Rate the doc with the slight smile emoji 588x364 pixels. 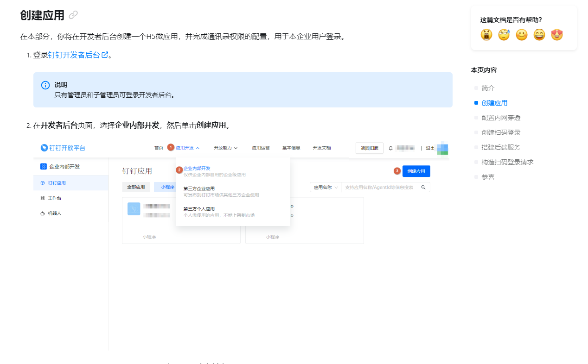(x=522, y=35)
